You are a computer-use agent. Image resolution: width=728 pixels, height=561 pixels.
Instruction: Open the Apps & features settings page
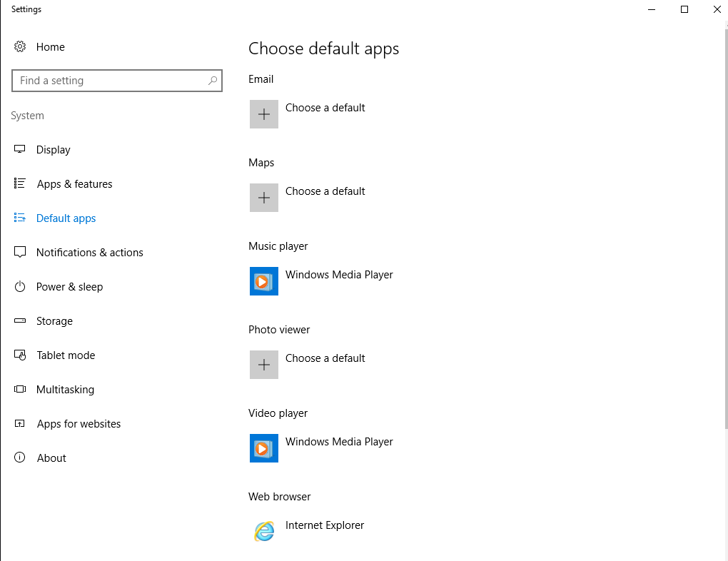[74, 184]
